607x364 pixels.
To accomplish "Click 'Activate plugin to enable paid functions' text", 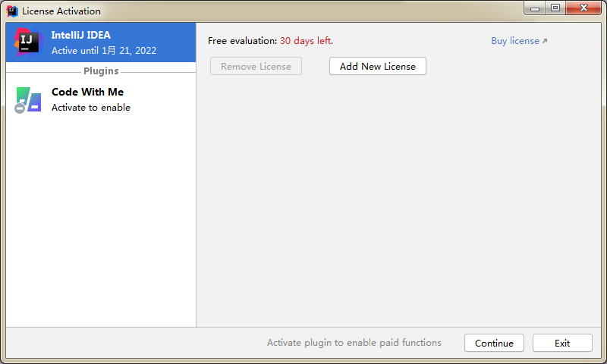I will [x=354, y=343].
